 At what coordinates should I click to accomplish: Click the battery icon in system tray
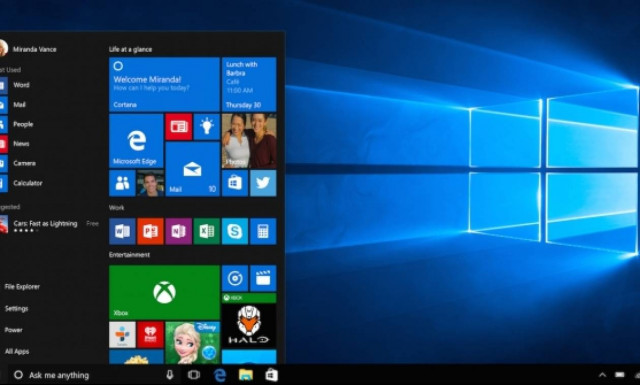tap(620, 375)
